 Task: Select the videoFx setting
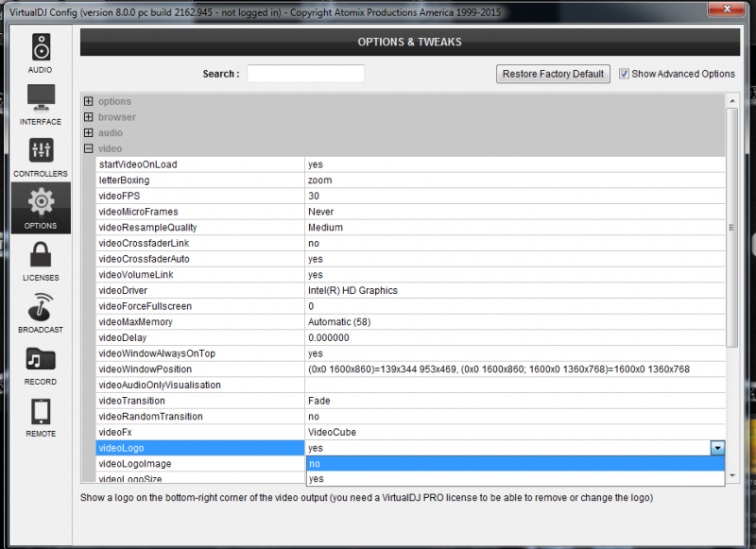410,432
